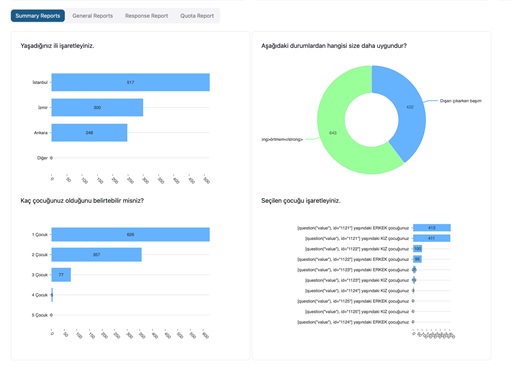This screenshot has width=512, height=379.
Task: Click the top ERKEK çocuğunuz bar showing 412
Action: [432, 228]
